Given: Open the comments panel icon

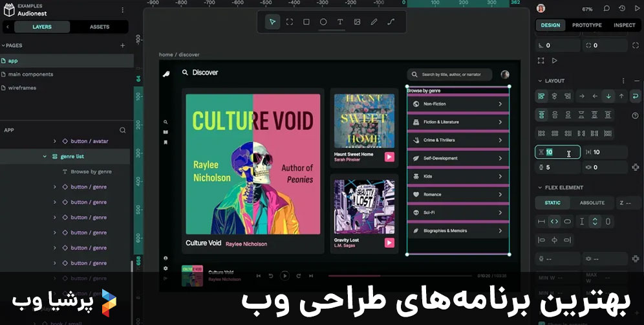Looking at the screenshot, I should coord(606,8).
